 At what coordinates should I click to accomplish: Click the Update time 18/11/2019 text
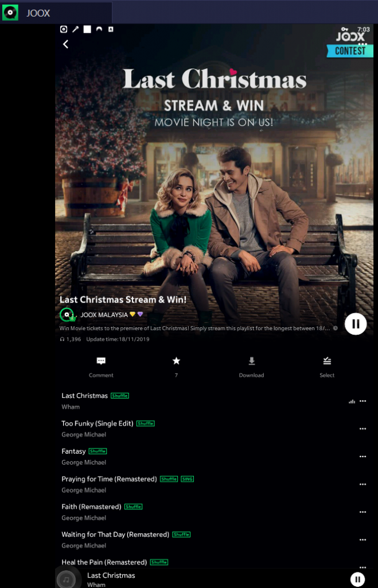(118, 339)
